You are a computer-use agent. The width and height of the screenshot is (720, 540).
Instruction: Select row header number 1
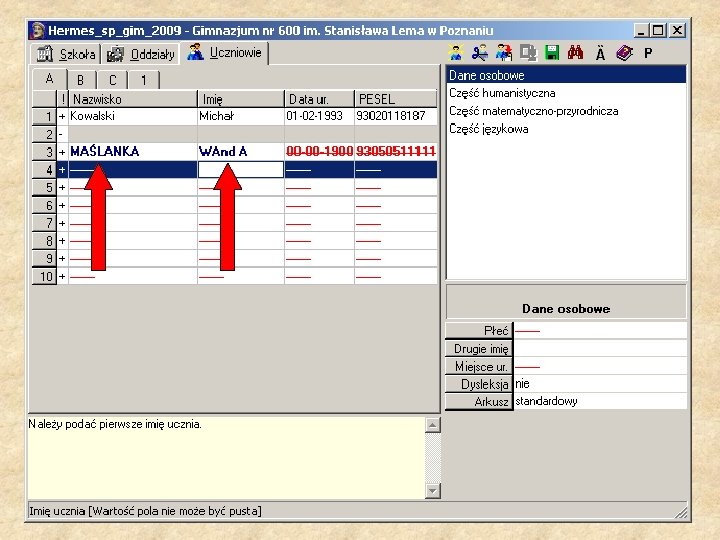coord(45,116)
